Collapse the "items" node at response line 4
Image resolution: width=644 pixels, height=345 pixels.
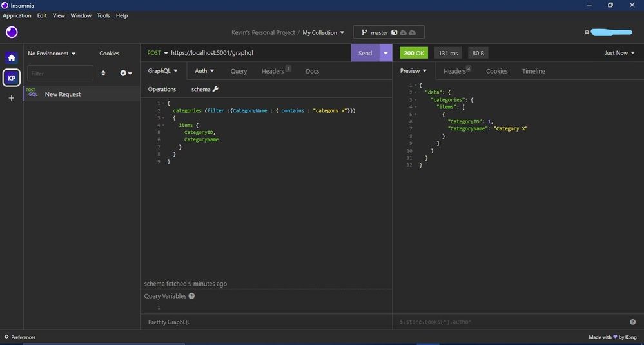tap(415, 107)
